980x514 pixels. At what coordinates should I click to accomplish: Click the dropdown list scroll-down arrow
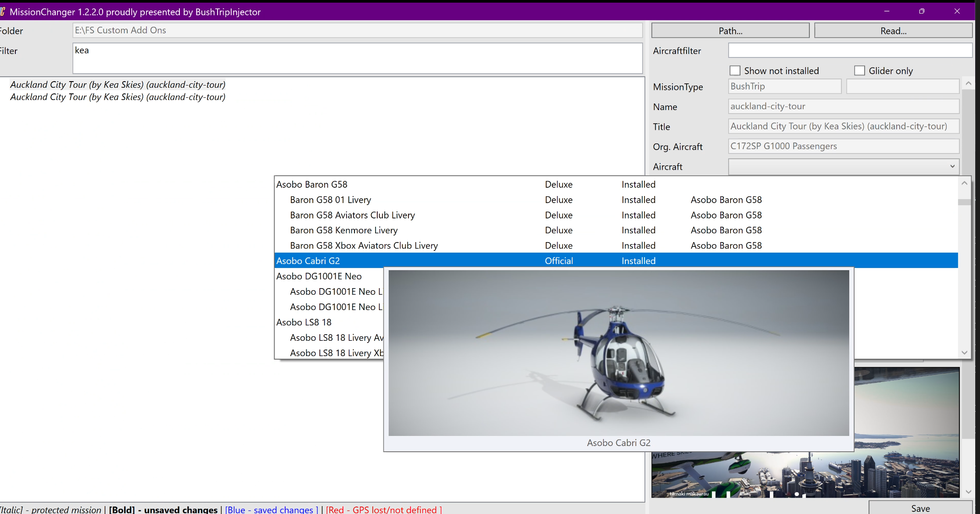pos(964,353)
